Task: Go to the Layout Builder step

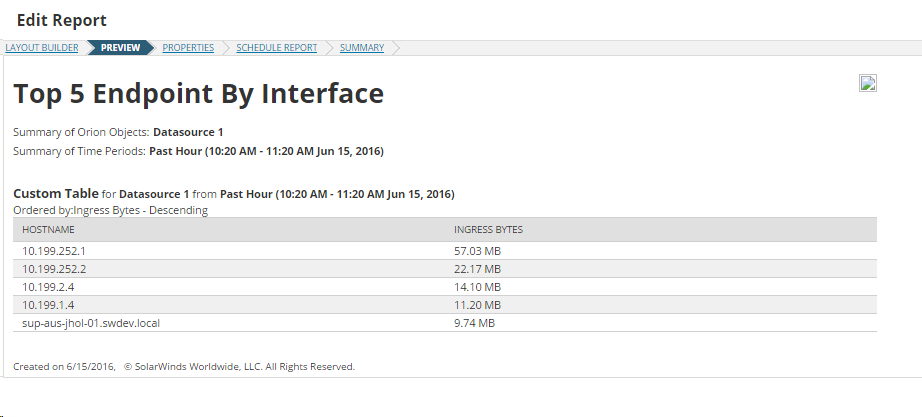Action: tap(42, 48)
